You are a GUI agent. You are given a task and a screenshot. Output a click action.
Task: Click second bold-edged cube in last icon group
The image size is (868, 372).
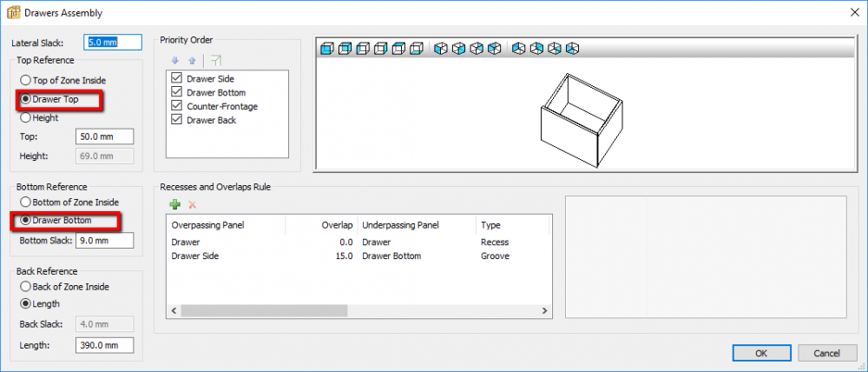click(536, 49)
